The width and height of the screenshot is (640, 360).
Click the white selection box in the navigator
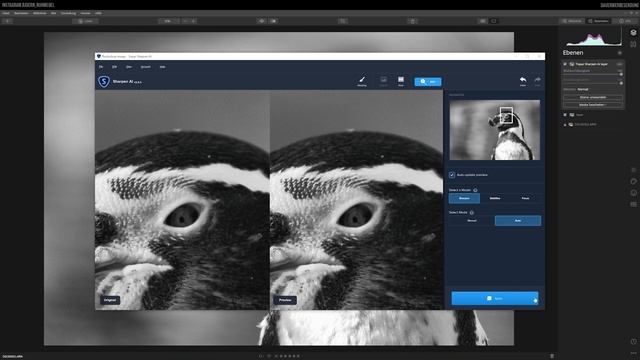pyautogui.click(x=506, y=115)
